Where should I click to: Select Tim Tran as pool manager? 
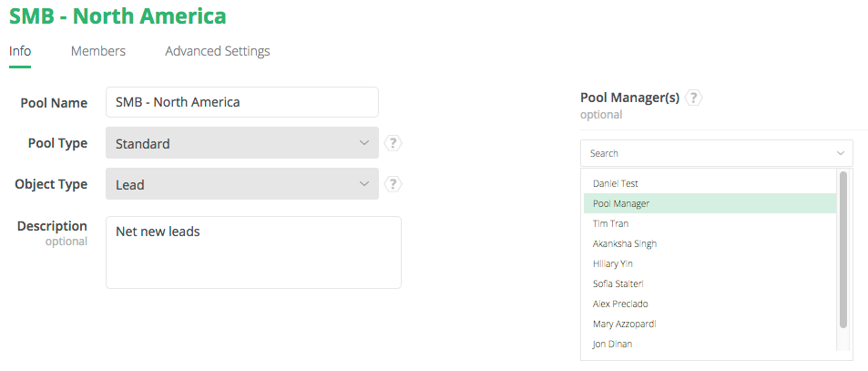[610, 223]
